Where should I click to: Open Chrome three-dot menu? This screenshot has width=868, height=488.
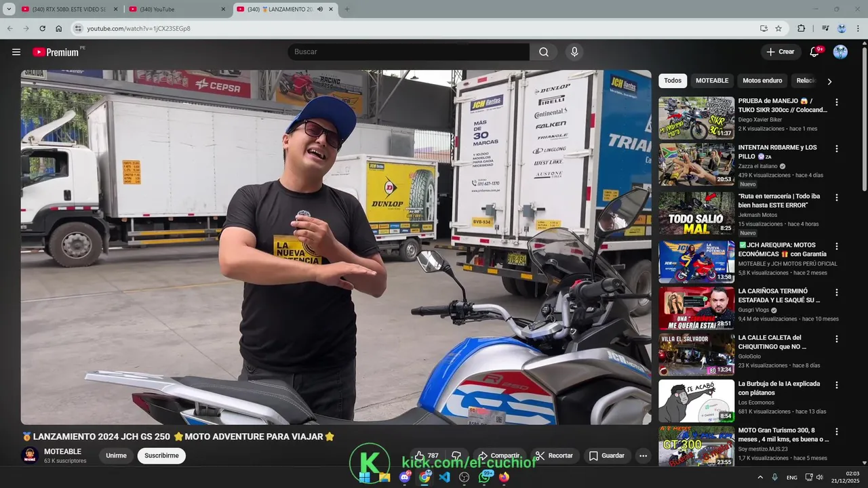(x=859, y=28)
